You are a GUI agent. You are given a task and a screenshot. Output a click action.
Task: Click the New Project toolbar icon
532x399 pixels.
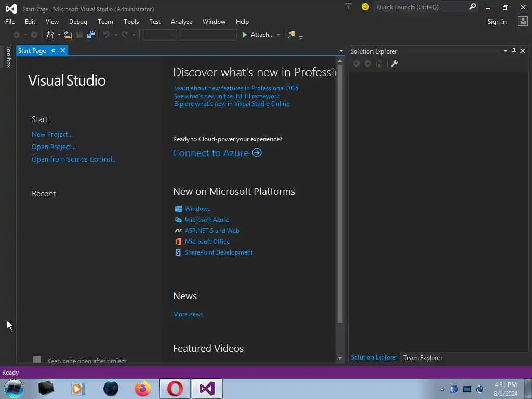point(50,35)
